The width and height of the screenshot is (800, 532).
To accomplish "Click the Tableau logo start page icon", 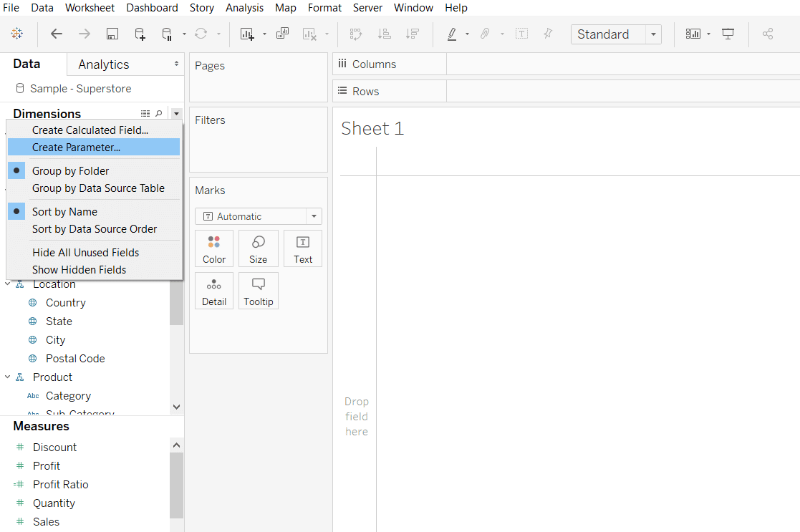I will tap(17, 34).
